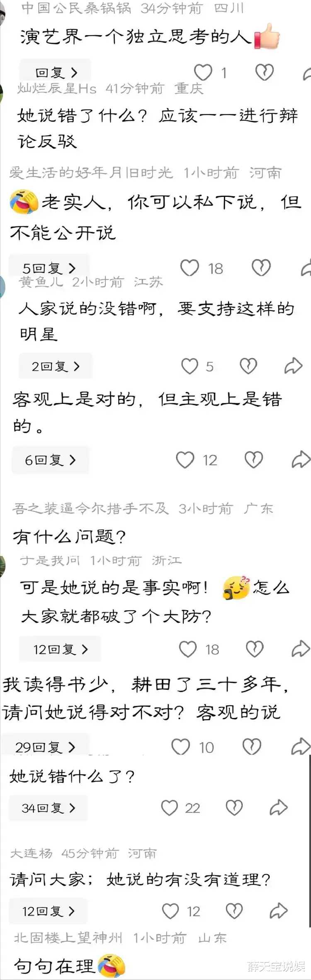This screenshot has height=980, width=311.
Task: Share the comment with 6回复
Action: tap(301, 460)
